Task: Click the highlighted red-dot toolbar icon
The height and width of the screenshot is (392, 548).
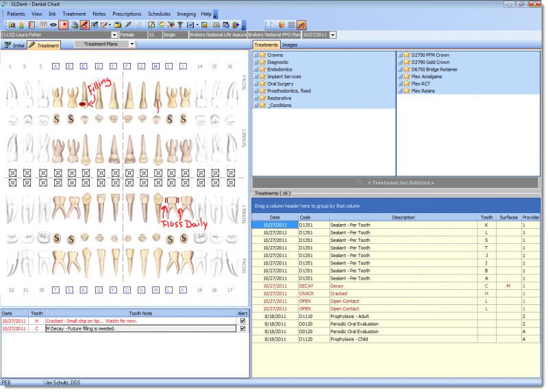Action: point(63,25)
